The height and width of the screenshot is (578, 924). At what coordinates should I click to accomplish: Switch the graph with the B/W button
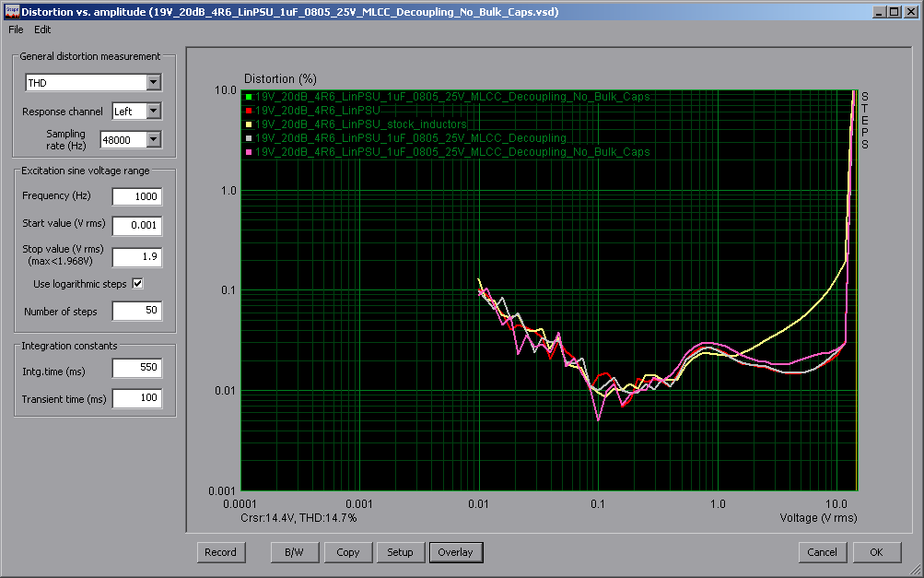tap(293, 552)
